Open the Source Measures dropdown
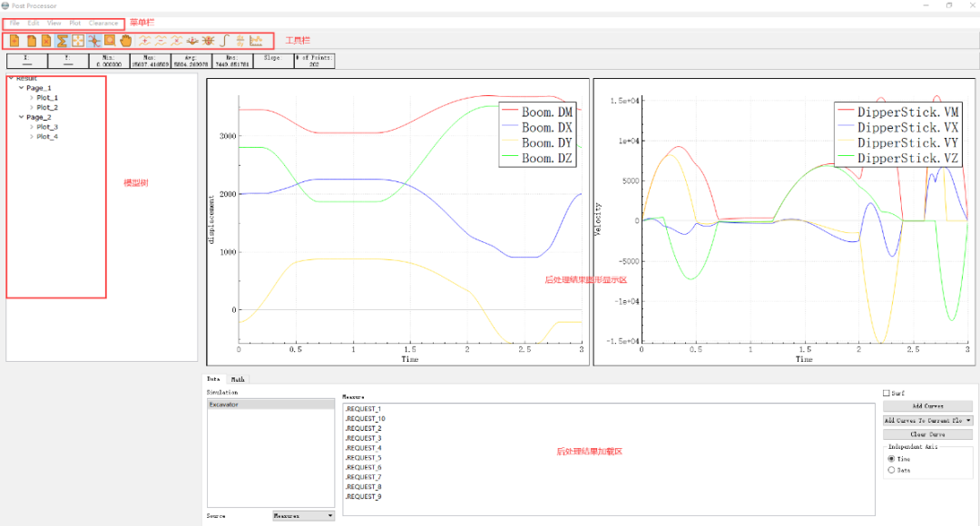Image resolution: width=980 pixels, height=526 pixels. 304,516
